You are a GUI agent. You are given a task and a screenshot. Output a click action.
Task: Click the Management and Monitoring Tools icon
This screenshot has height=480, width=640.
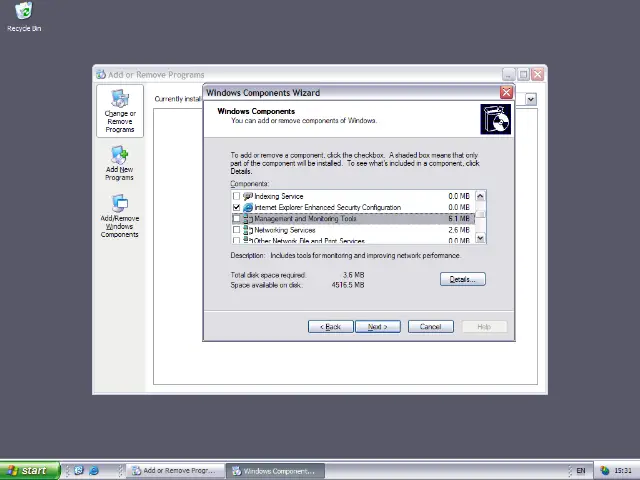coord(248,219)
